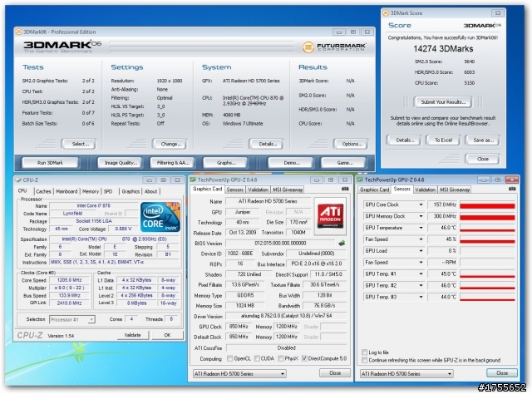Open card selector dropdown in GPU-Z Sensors window
The image size is (532, 394).
(406, 374)
